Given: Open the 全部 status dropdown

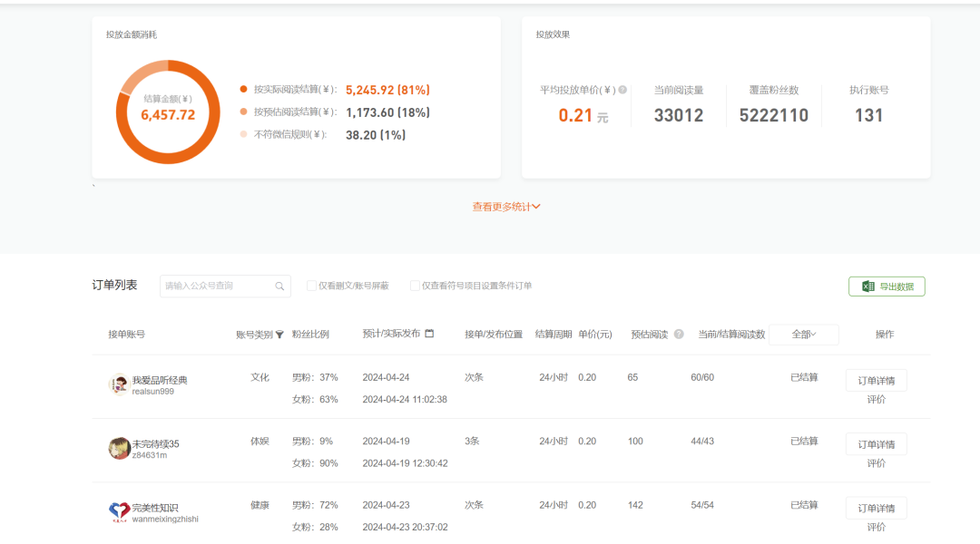Looking at the screenshot, I should 804,335.
